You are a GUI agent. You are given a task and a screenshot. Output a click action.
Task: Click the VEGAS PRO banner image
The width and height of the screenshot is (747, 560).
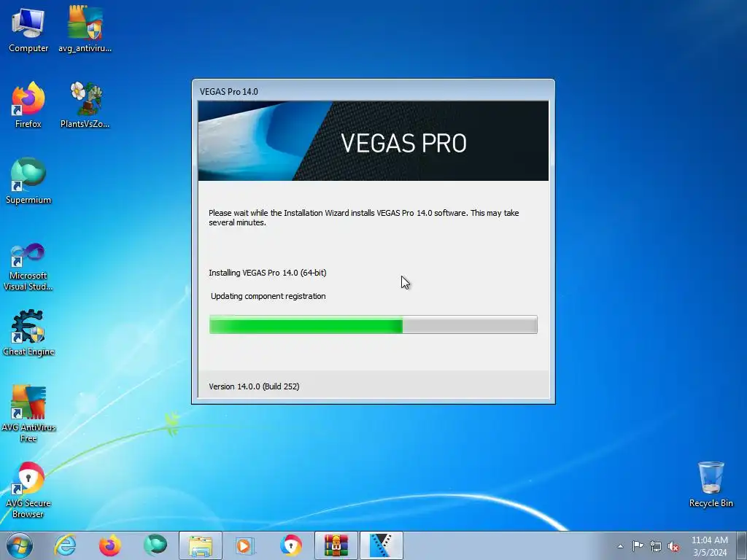coord(373,141)
